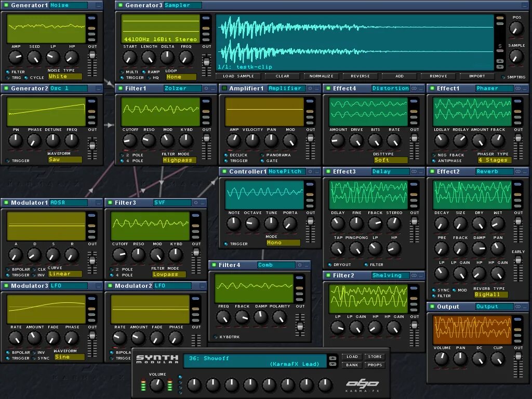Turn the sampler POS knob
532x399 pixels.
coord(516,29)
